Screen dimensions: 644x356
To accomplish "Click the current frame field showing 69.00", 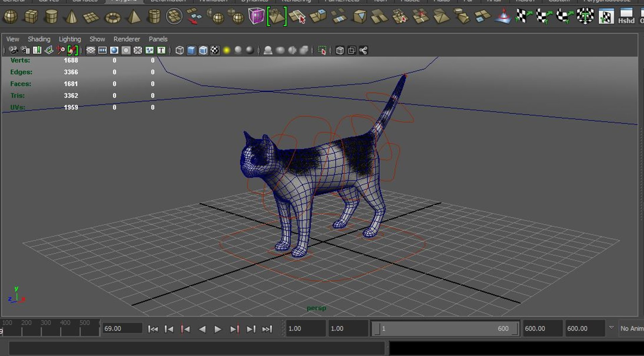I will [x=122, y=328].
